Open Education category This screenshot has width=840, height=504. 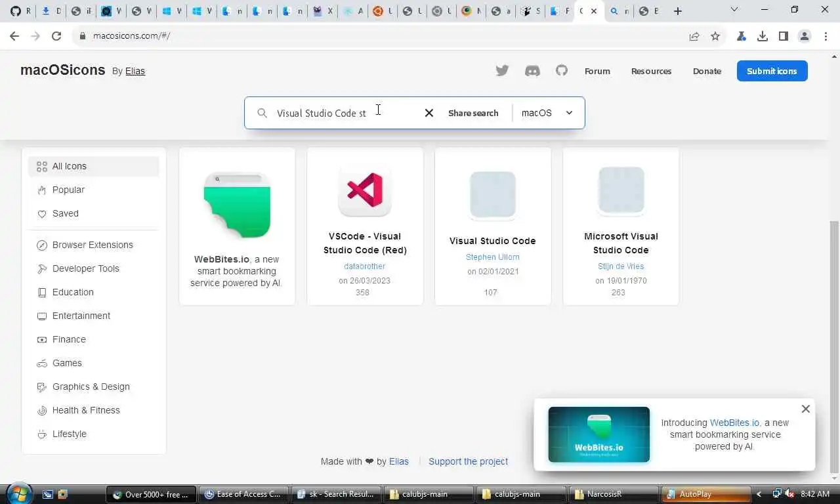click(94, 292)
